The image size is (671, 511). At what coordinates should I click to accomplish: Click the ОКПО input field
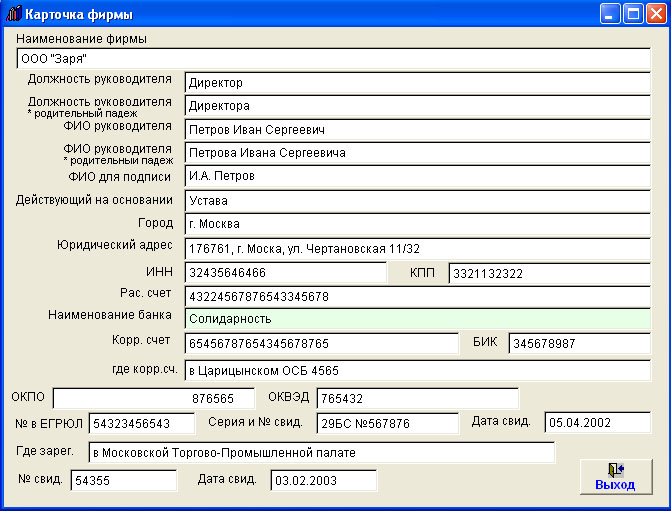coord(154,398)
